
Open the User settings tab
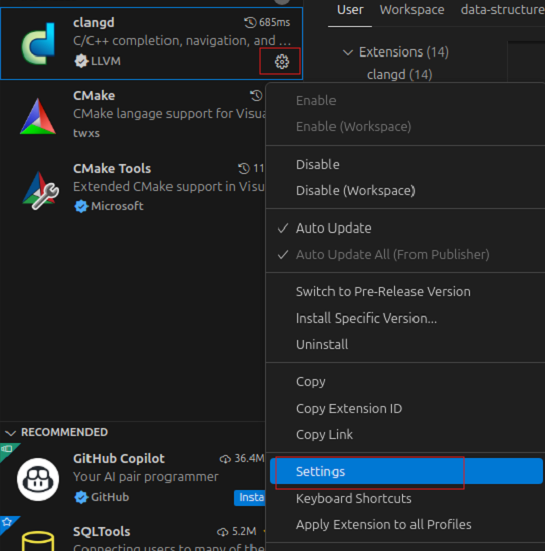point(350,10)
